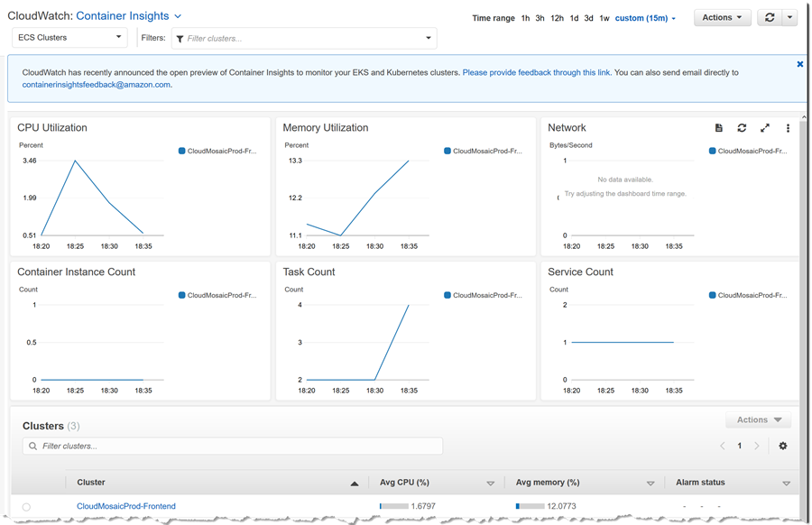
Task: Select the CloudMosaicProd-Frontend radio button
Action: pyautogui.click(x=26, y=507)
